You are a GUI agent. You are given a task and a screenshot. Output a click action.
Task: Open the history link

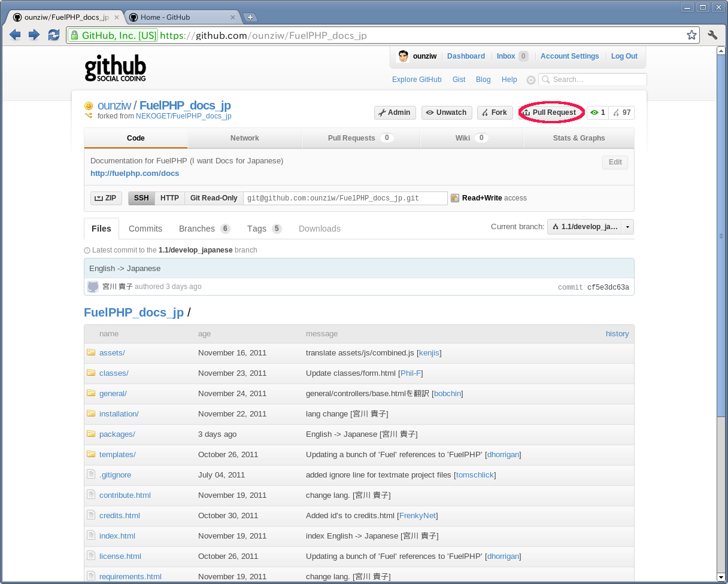coord(617,334)
